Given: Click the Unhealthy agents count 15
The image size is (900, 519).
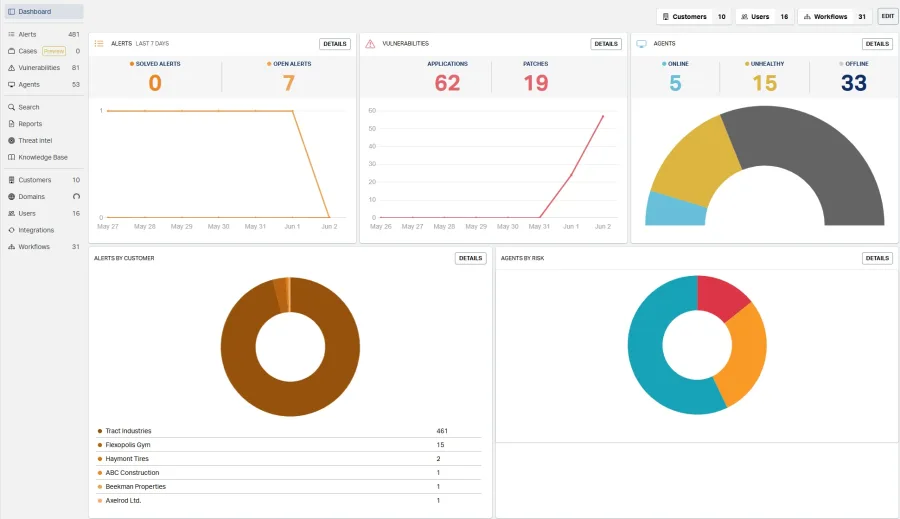Looking at the screenshot, I should point(765,83).
